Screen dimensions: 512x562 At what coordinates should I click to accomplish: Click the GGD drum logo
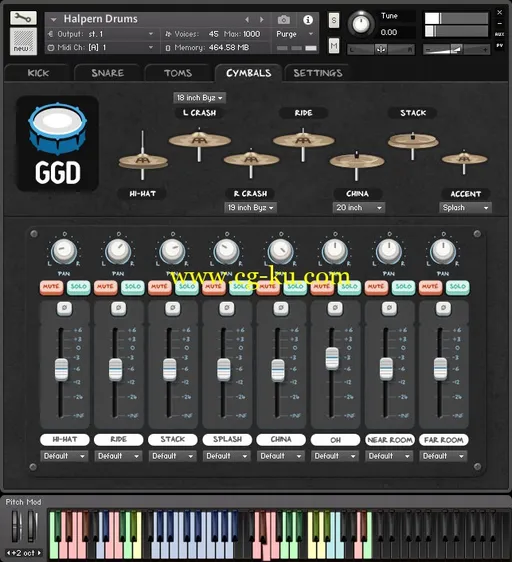[x=57, y=143]
